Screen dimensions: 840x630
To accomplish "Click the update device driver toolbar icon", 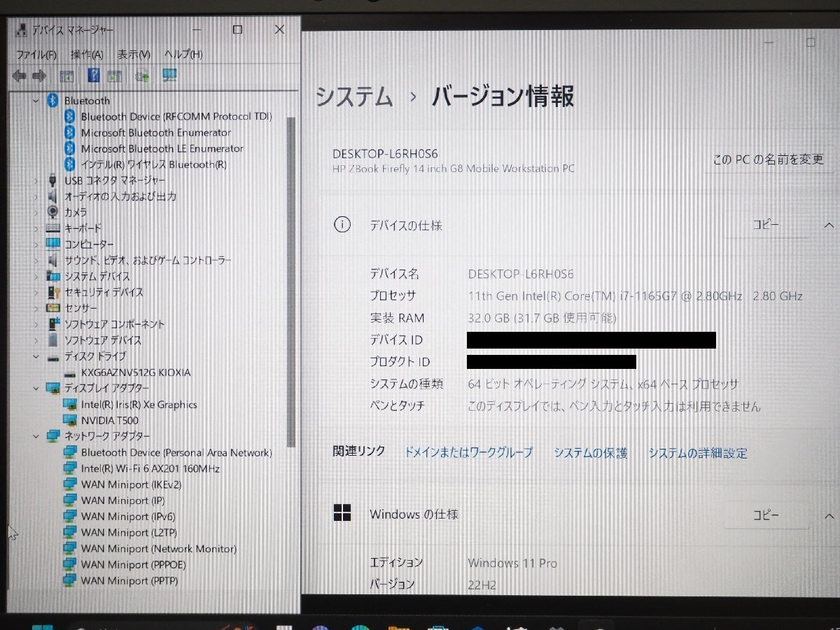I will (143, 76).
